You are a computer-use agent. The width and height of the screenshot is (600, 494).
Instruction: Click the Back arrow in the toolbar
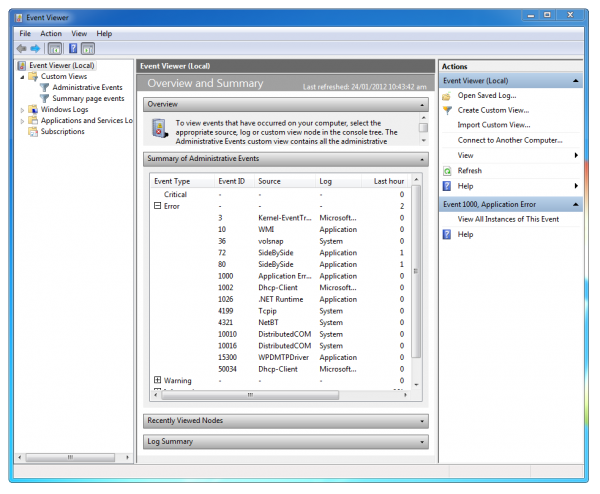pos(22,48)
